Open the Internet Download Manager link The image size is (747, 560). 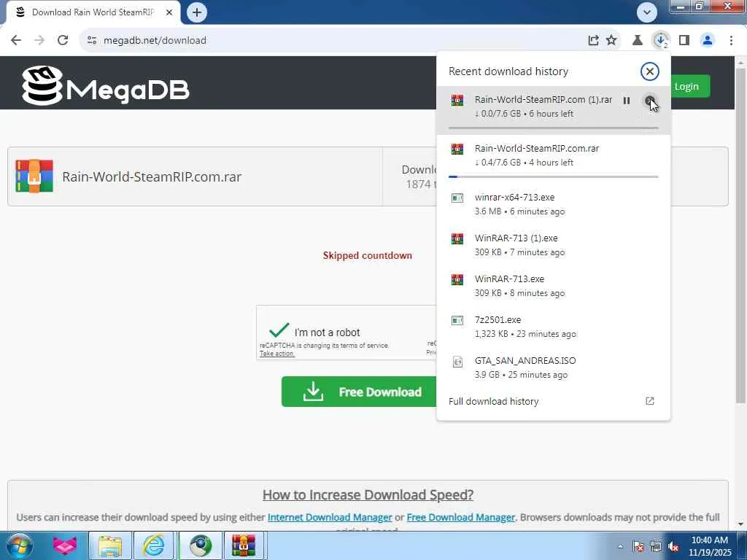click(x=330, y=517)
